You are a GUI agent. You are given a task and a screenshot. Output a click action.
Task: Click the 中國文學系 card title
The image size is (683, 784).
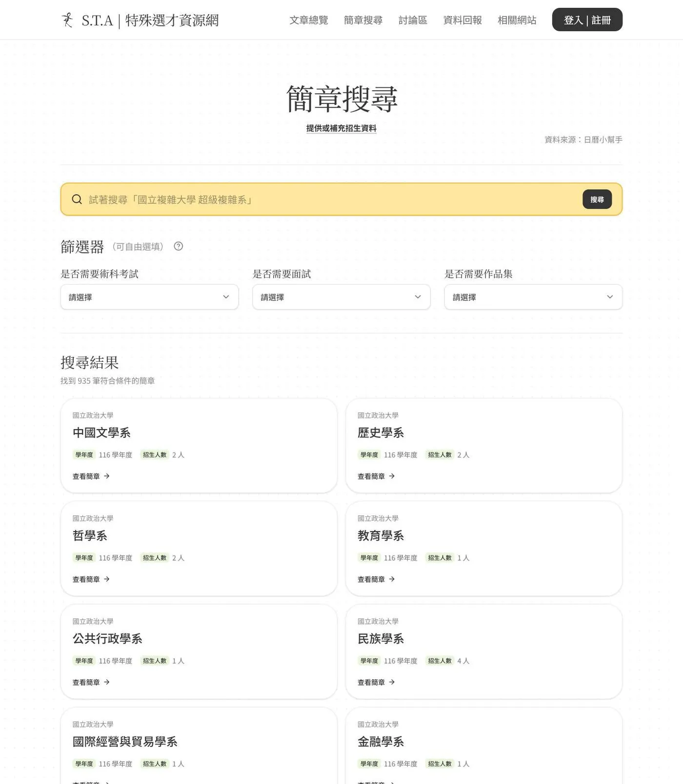101,432
